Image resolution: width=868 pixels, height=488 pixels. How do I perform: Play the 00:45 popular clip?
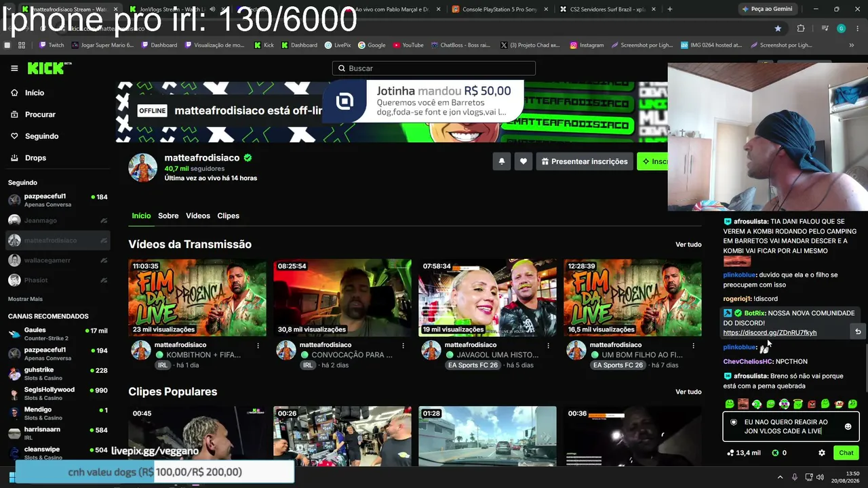197,436
